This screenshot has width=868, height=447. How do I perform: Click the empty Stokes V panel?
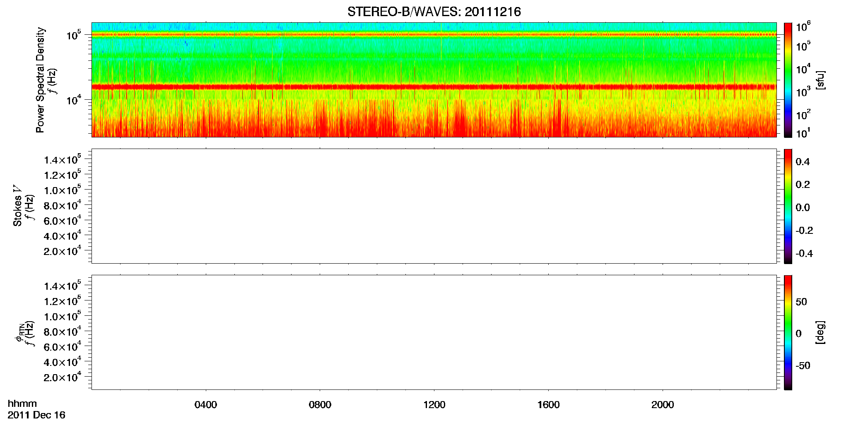[434, 206]
